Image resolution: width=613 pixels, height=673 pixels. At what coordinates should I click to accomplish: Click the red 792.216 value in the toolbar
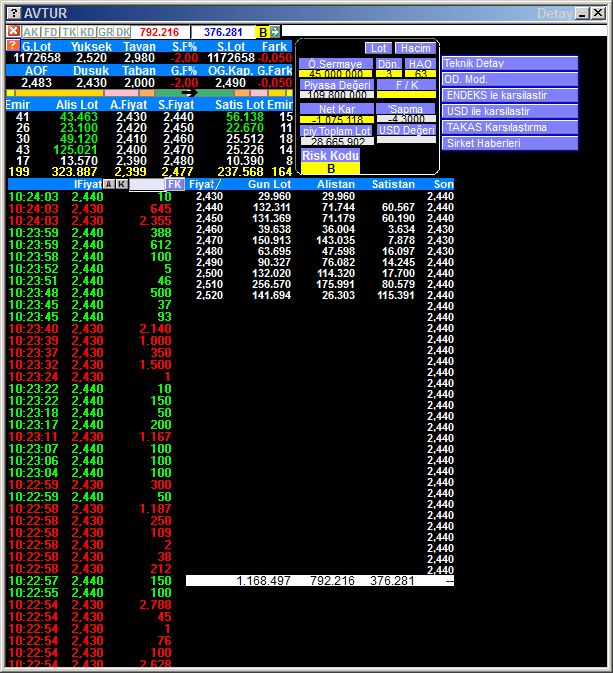(159, 32)
